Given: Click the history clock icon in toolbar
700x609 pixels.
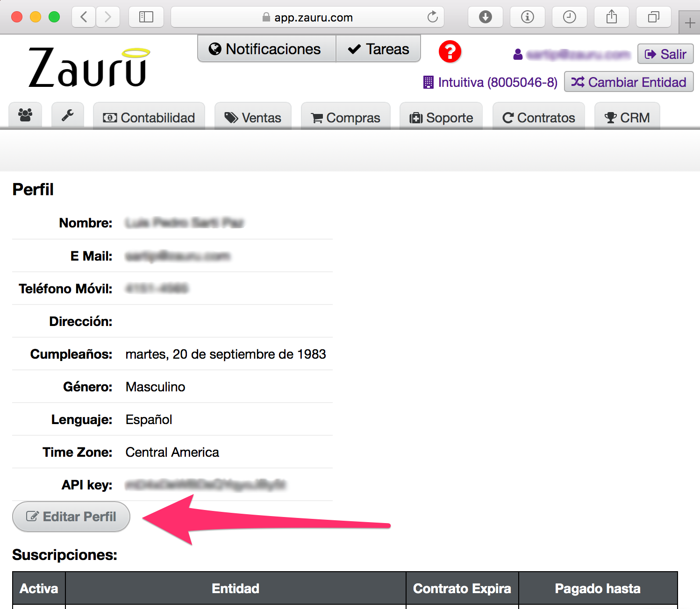Looking at the screenshot, I should (x=570, y=17).
